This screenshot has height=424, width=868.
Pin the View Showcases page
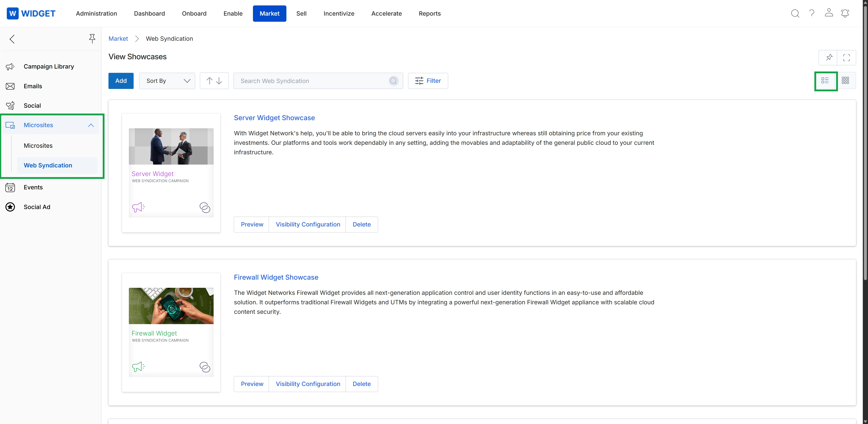tap(829, 57)
